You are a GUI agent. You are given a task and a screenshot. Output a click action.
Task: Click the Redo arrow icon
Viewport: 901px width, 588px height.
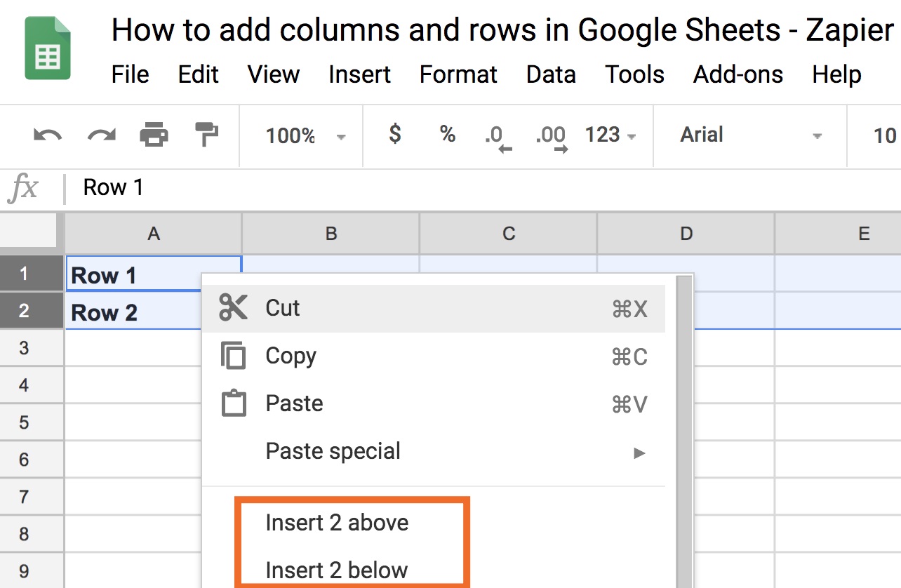(x=101, y=135)
